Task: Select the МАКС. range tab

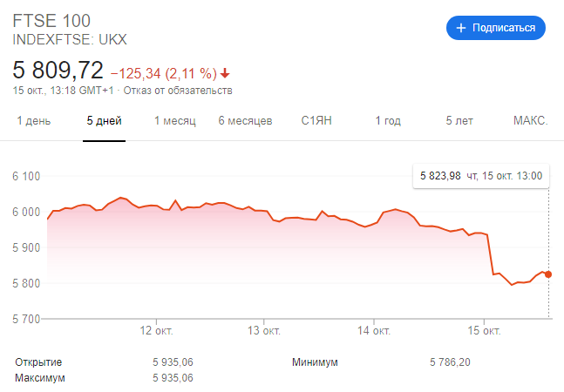Action: pos(530,121)
